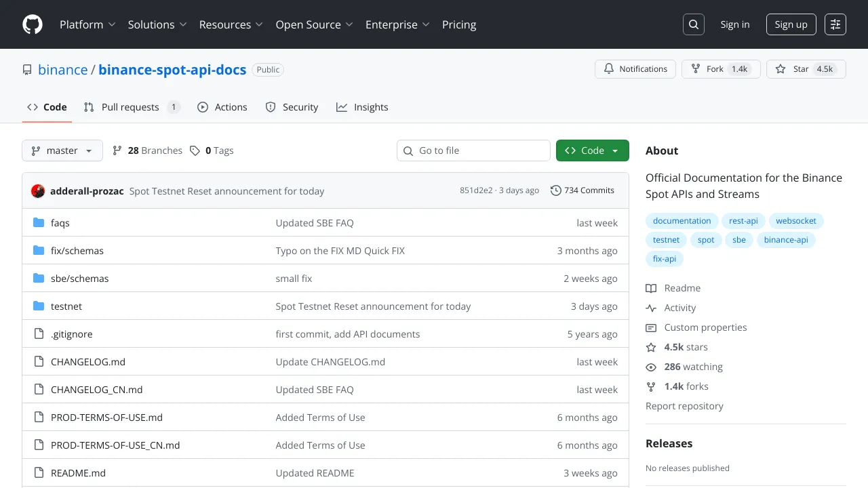The height and width of the screenshot is (488, 868).
Task: Click the adderall-prozac author name
Action: click(x=87, y=191)
